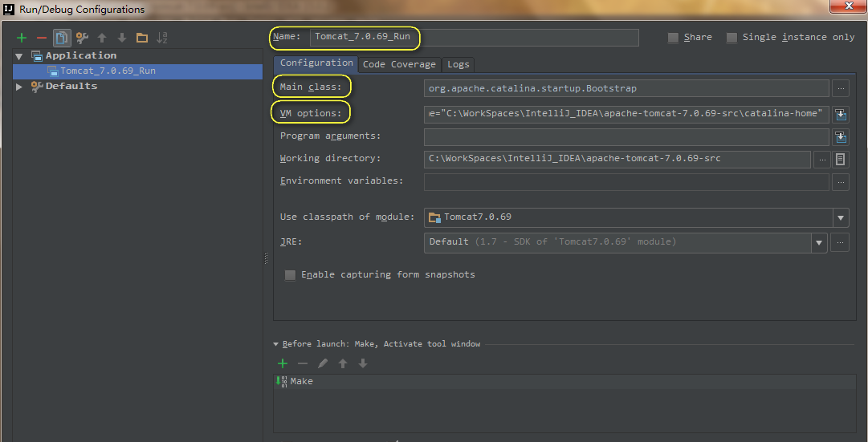868x442 pixels.
Task: Select Make entry in Before launch list
Action: [x=564, y=381]
